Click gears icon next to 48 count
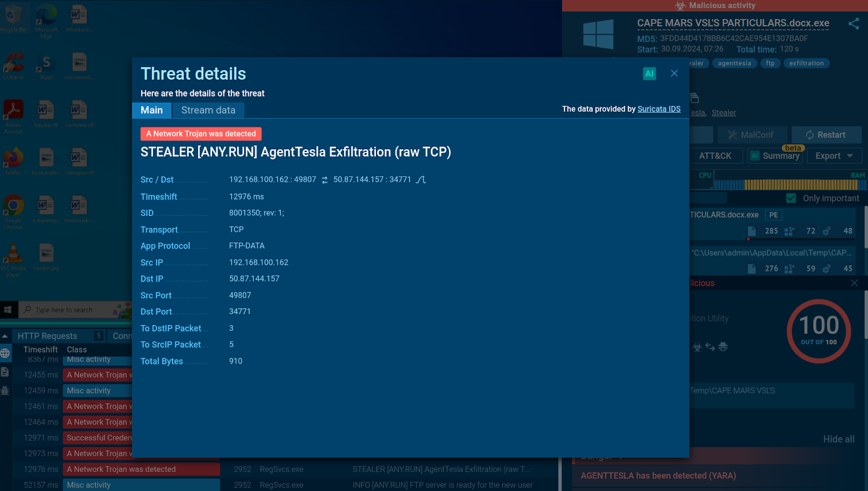This screenshot has width=868, height=491. [x=827, y=231]
